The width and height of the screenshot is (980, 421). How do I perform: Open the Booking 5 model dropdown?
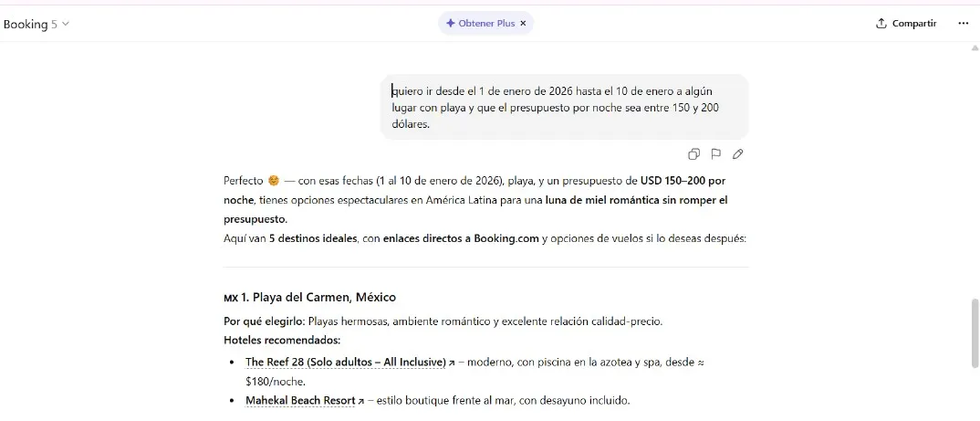(36, 25)
